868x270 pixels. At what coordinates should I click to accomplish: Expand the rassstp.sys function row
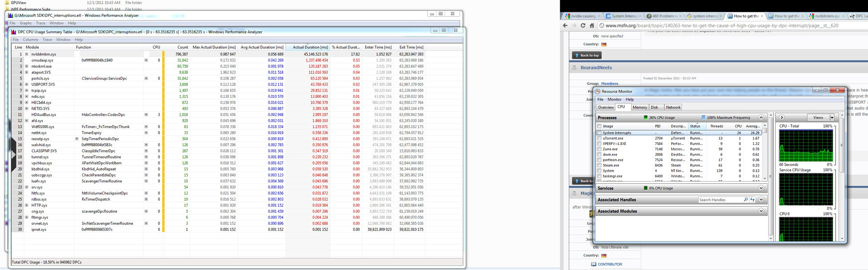tap(77, 139)
